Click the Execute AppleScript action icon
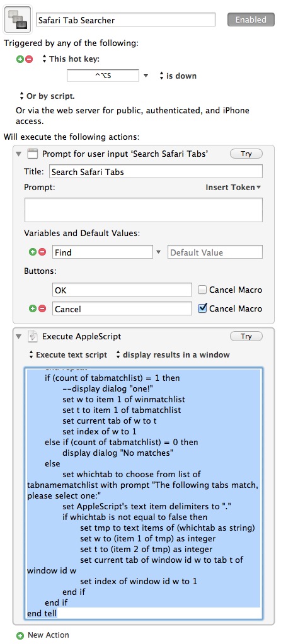281x644 pixels. [33, 336]
